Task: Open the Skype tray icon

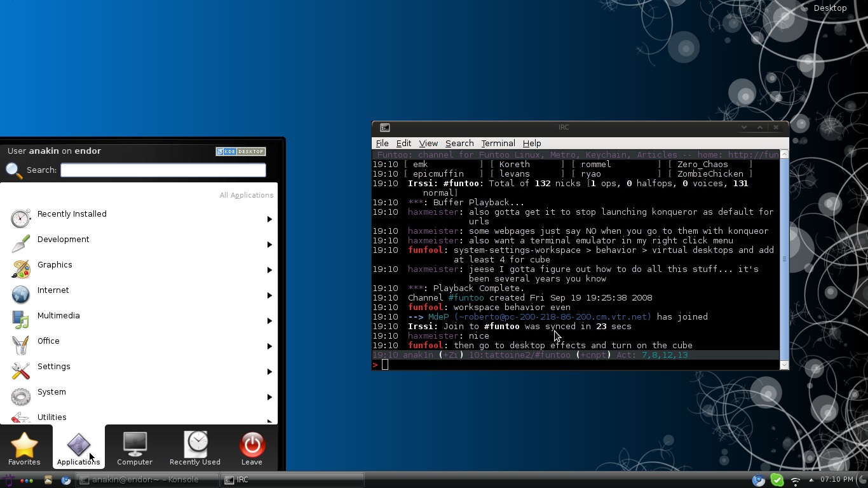Action: pos(776,480)
